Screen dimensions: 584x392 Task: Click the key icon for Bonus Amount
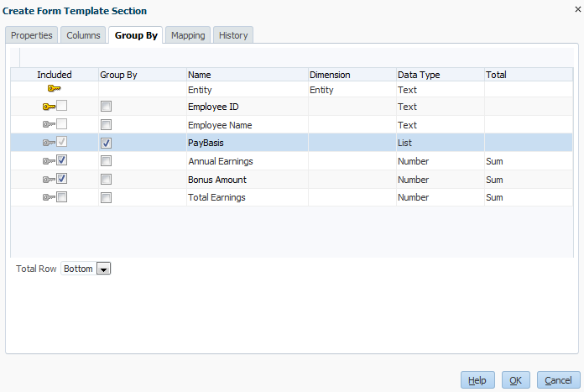click(x=49, y=180)
